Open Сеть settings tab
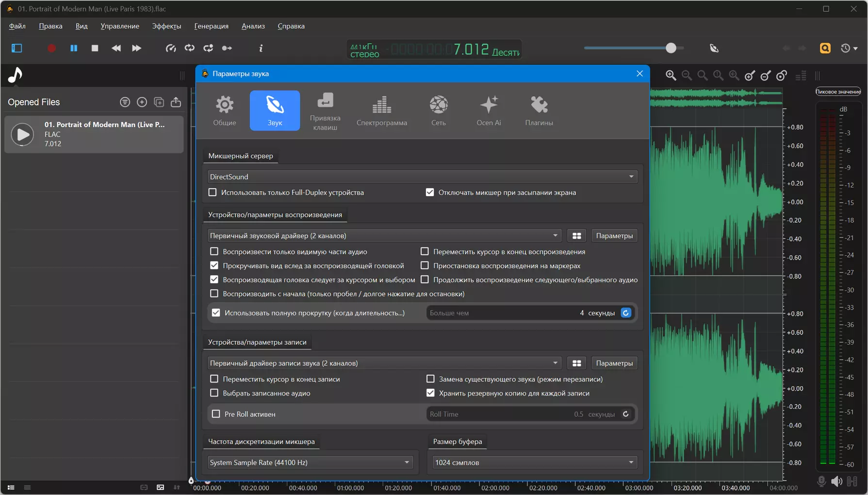Image resolution: width=868 pixels, height=495 pixels. coord(439,111)
